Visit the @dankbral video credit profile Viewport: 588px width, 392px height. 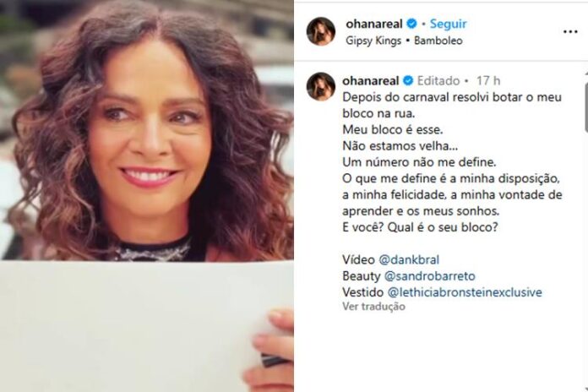409,259
